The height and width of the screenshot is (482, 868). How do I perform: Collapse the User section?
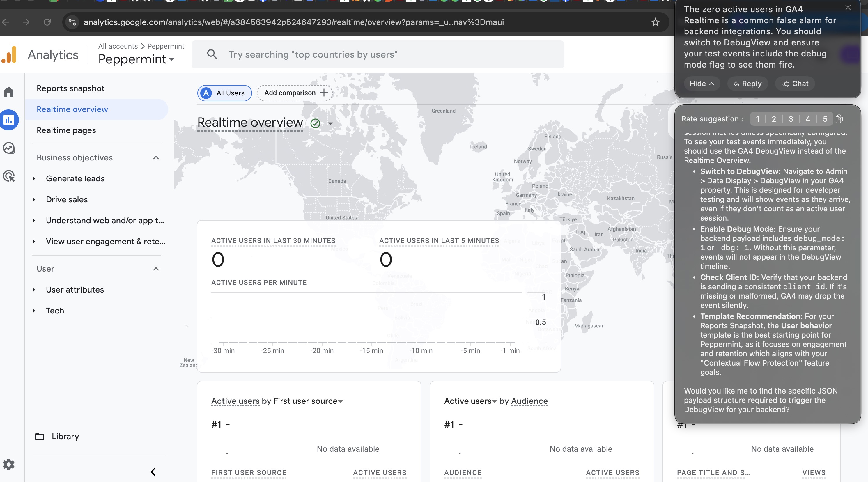156,269
